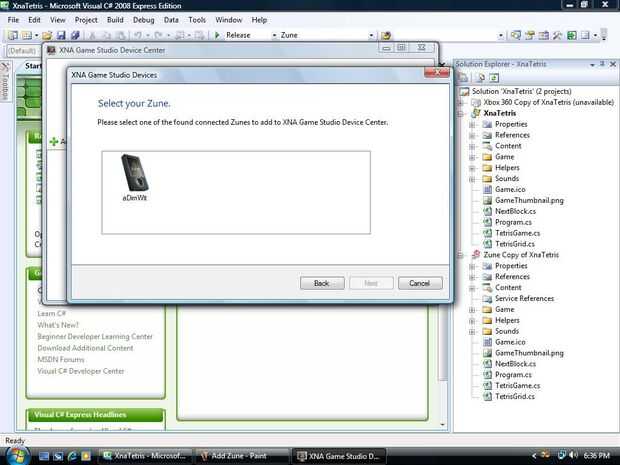Open Beginner Developer Learning Center link

point(95,336)
